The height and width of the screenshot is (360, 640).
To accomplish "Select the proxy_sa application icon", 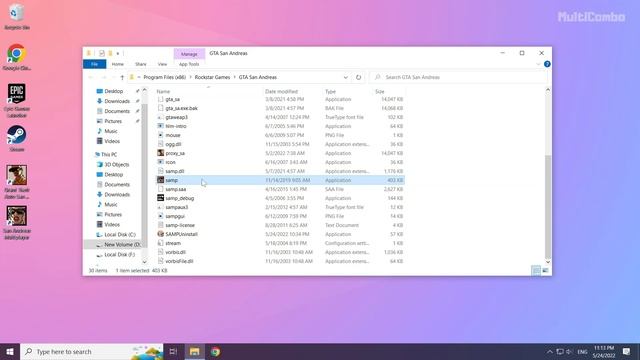I will pos(160,153).
